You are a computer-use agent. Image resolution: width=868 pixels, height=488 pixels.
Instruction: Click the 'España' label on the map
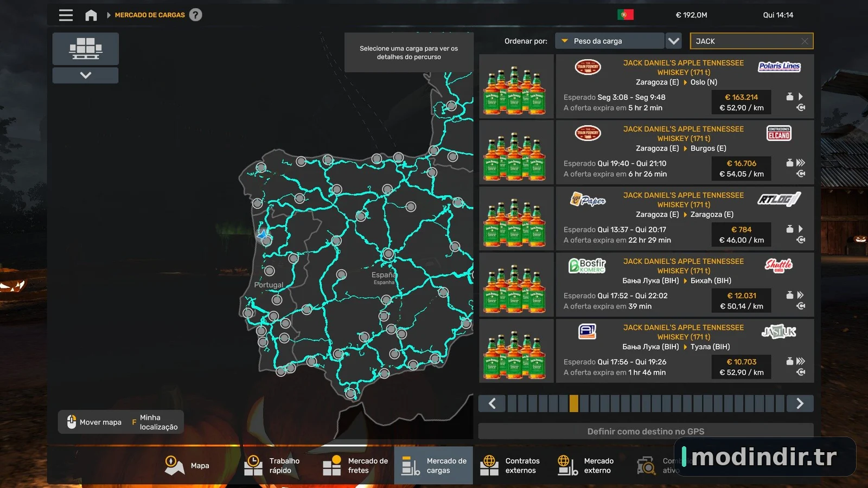pos(384,275)
